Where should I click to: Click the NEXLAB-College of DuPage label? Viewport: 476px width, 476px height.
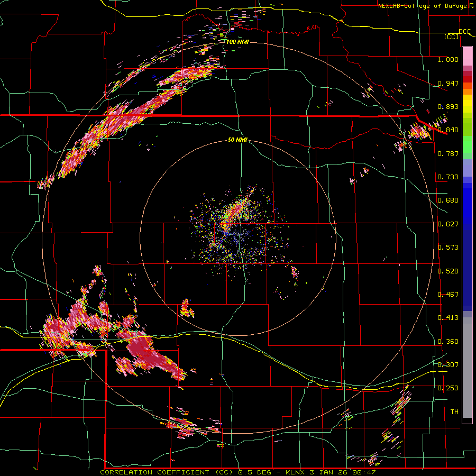tap(424, 6)
